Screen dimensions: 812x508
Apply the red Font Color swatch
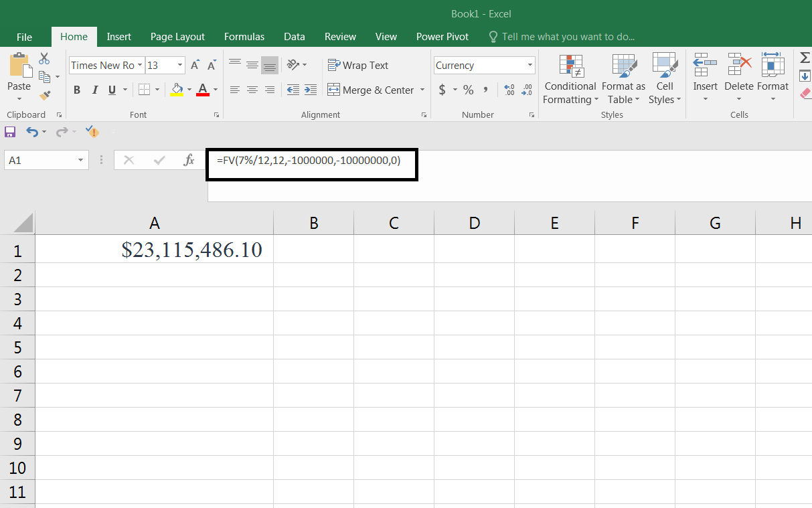203,90
